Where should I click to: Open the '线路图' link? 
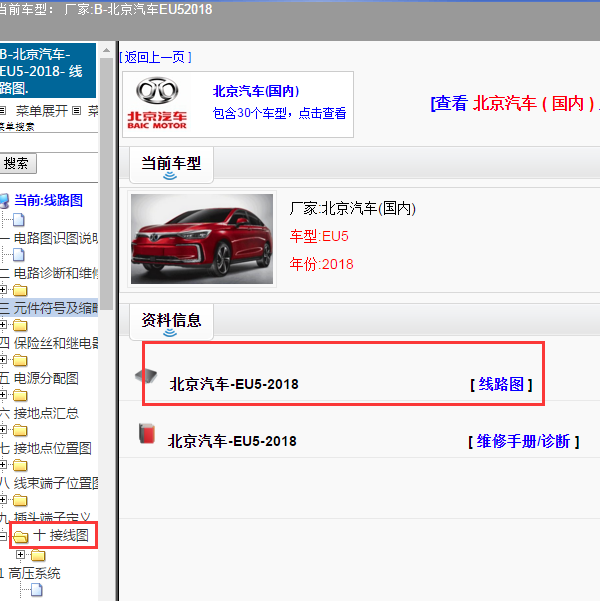(x=501, y=384)
